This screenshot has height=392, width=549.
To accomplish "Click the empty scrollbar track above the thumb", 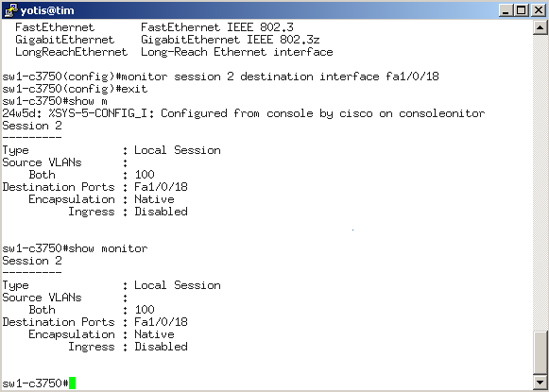I will [540, 182].
